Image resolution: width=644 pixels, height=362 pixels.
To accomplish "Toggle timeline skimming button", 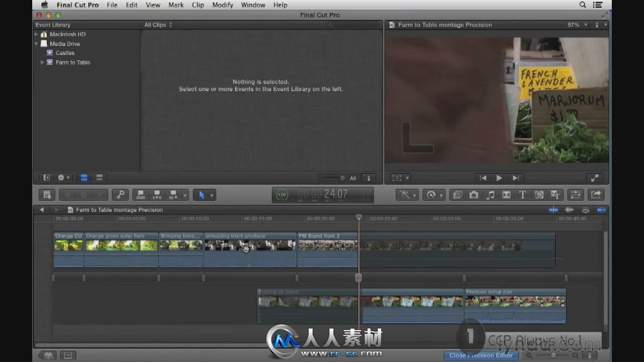I will click(x=553, y=210).
